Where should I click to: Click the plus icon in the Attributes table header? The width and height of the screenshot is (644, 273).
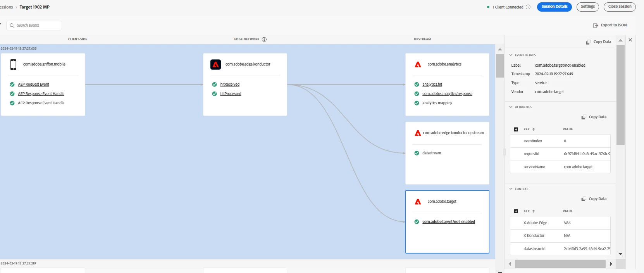coord(516,130)
